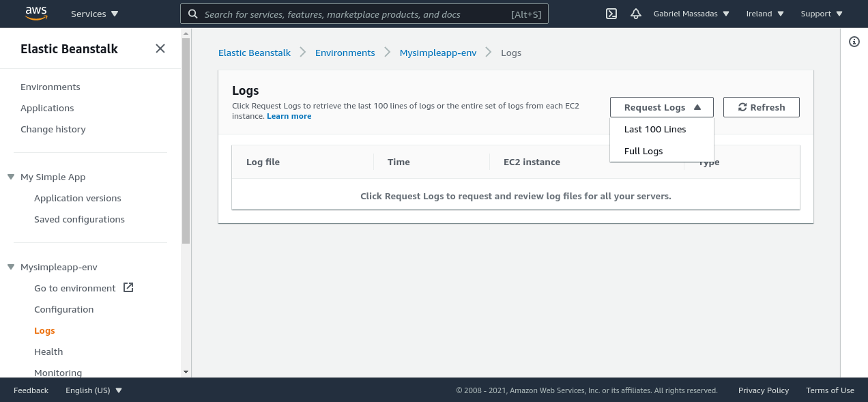Click the search magnifier in the search bar
Screen dimensions: 868x402
[192, 14]
